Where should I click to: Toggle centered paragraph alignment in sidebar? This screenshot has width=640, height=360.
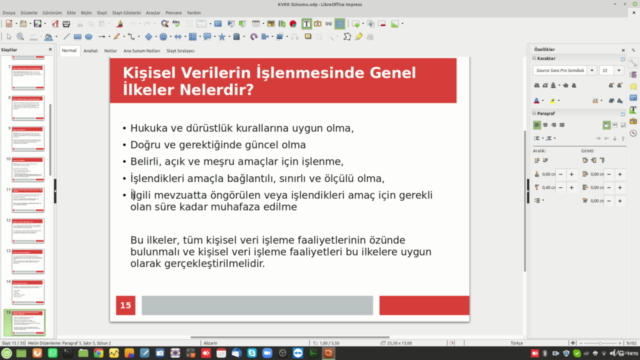click(x=545, y=125)
